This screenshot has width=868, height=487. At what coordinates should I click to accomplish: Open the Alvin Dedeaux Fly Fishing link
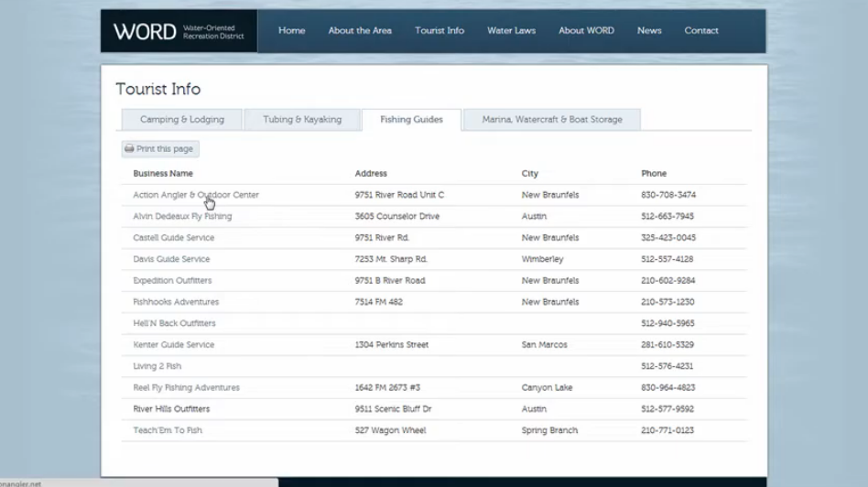(182, 216)
